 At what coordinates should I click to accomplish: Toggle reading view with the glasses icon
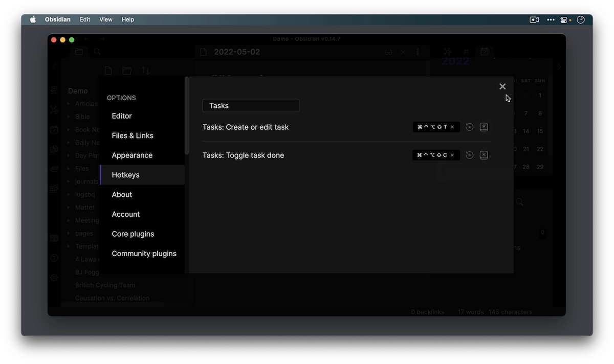coord(389,52)
